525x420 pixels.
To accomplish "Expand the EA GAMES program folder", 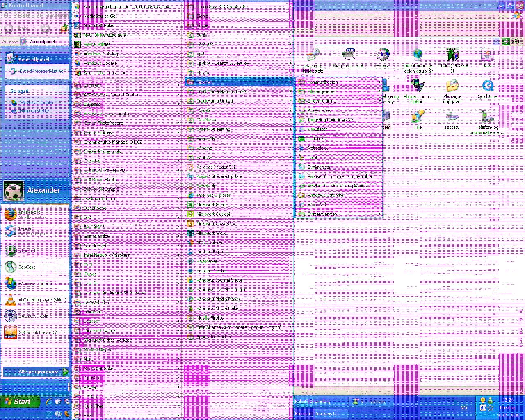I will click(126, 227).
